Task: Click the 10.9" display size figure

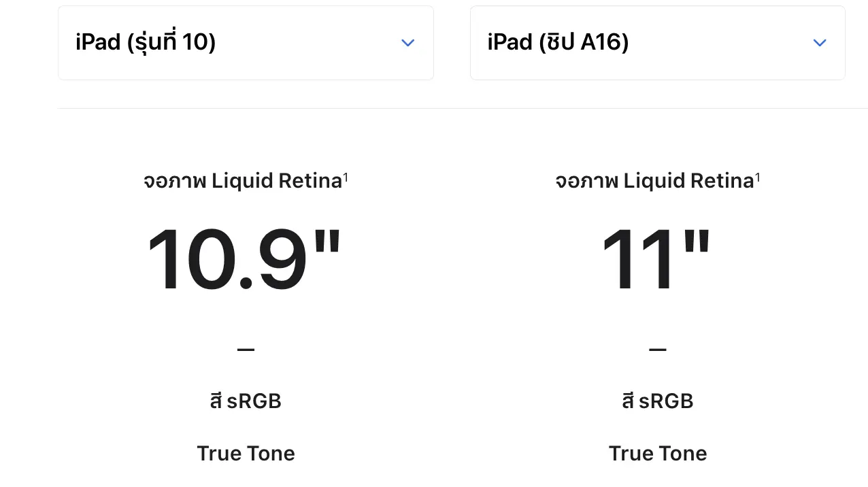Action: [244, 261]
